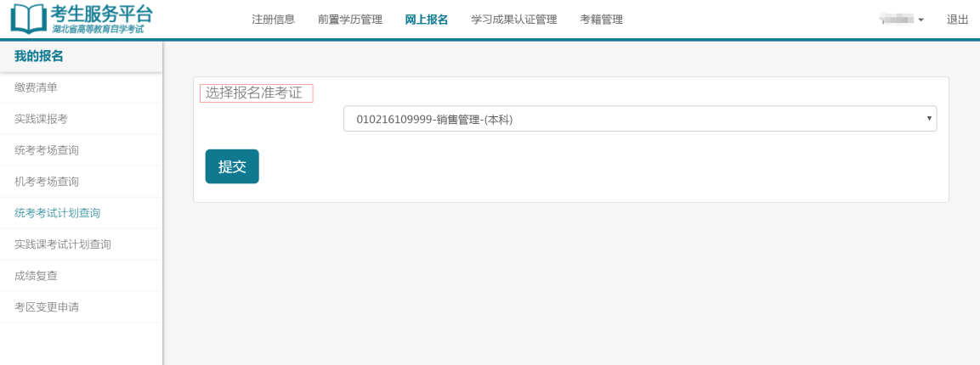Open the 统考考场查询 sidebar link
Screen dimensions: 980x365
click(x=47, y=150)
